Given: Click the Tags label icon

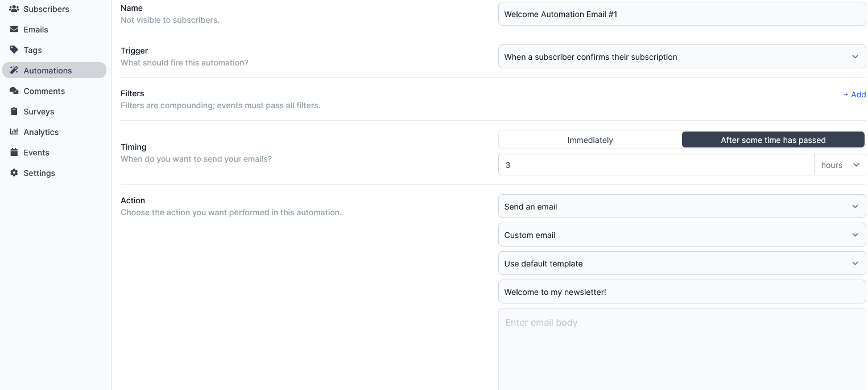Looking at the screenshot, I should pos(14,50).
